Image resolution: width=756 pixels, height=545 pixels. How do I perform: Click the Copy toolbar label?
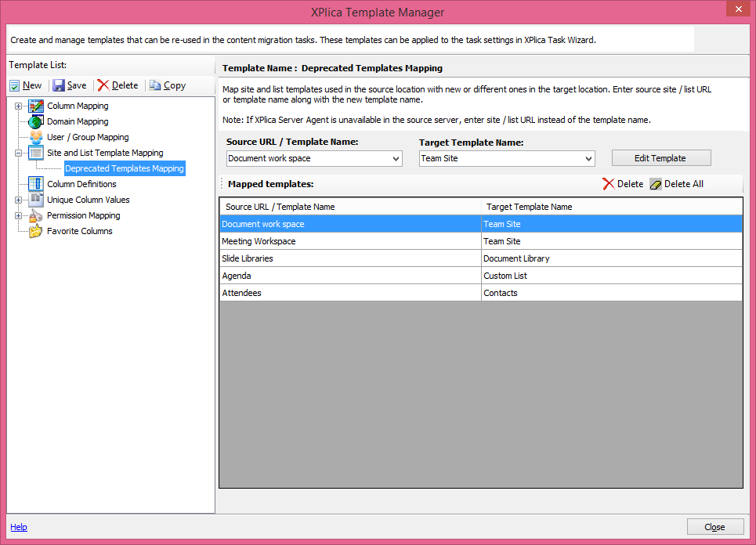point(175,85)
